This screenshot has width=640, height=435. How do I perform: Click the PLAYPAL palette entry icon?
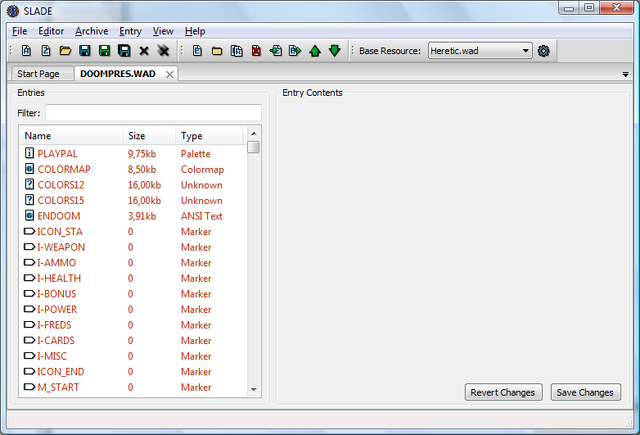pyautogui.click(x=29, y=153)
